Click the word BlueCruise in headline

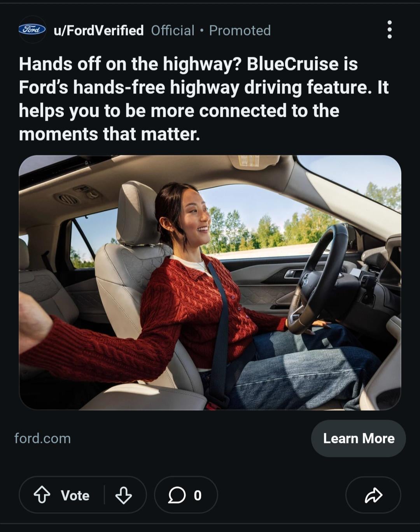292,64
